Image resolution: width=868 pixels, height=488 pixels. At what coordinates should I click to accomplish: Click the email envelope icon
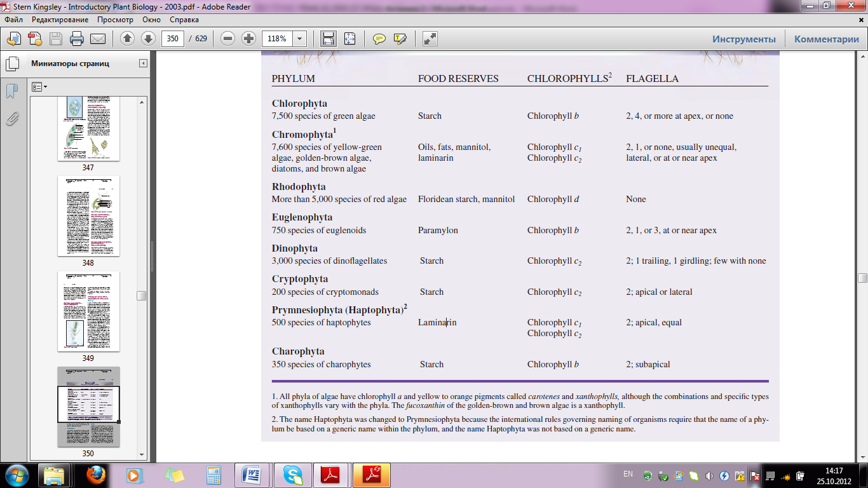coord(98,39)
